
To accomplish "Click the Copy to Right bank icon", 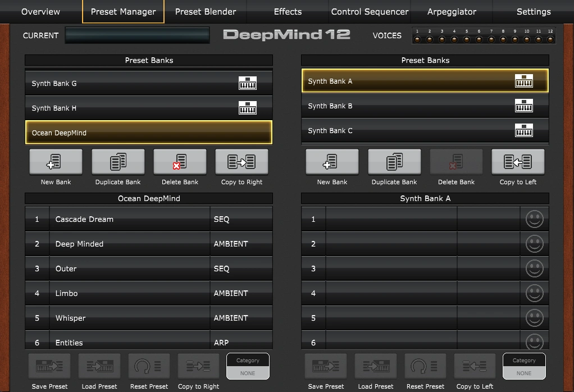I will click(242, 162).
